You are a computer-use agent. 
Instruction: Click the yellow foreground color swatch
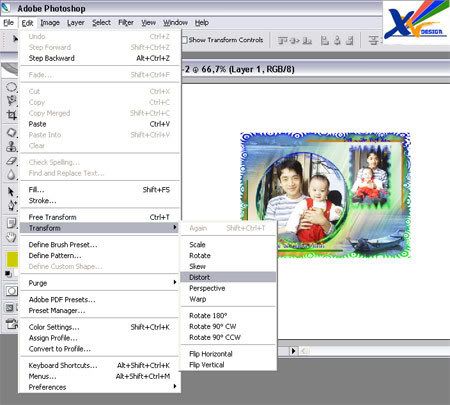[x=12, y=259]
